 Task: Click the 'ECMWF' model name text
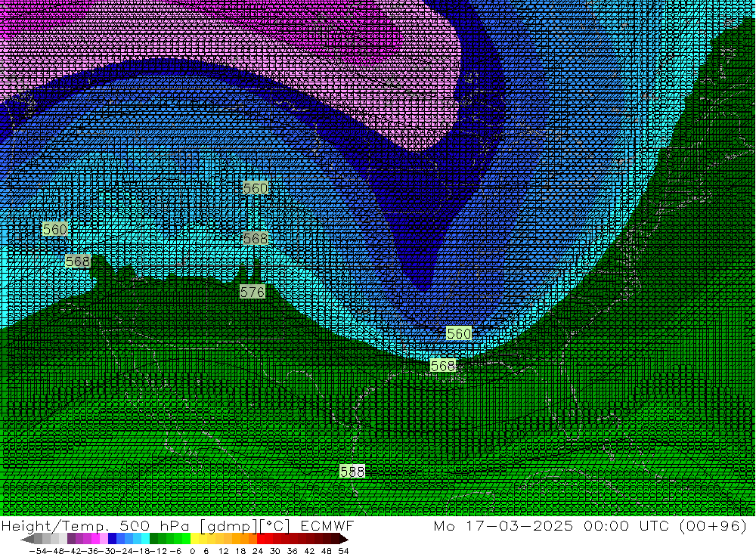tap(327, 525)
